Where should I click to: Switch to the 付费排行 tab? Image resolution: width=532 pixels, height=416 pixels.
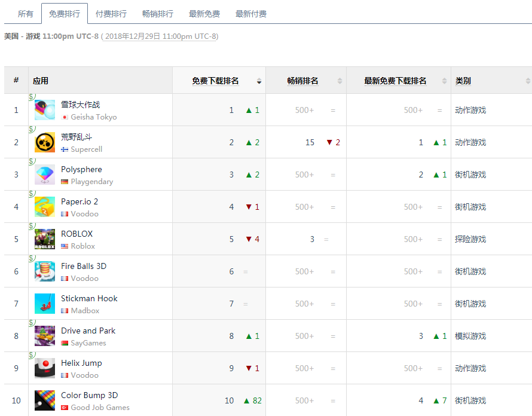point(111,14)
